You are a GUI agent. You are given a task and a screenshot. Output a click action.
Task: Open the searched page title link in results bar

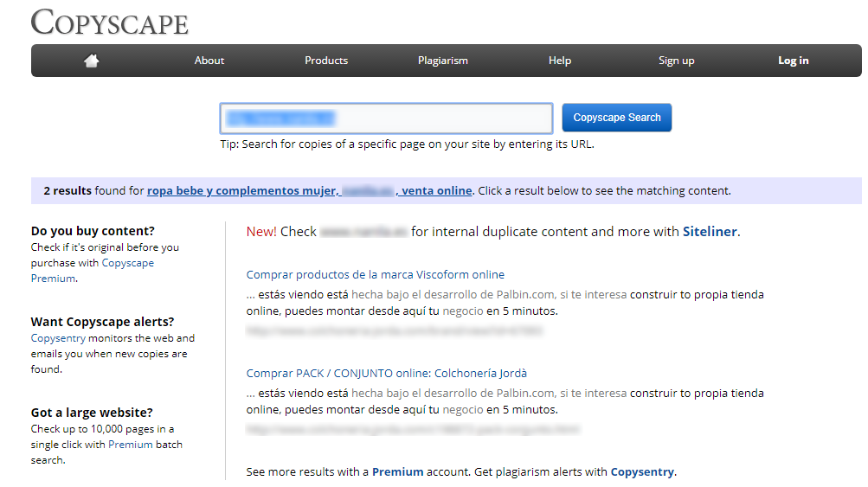[x=310, y=190]
